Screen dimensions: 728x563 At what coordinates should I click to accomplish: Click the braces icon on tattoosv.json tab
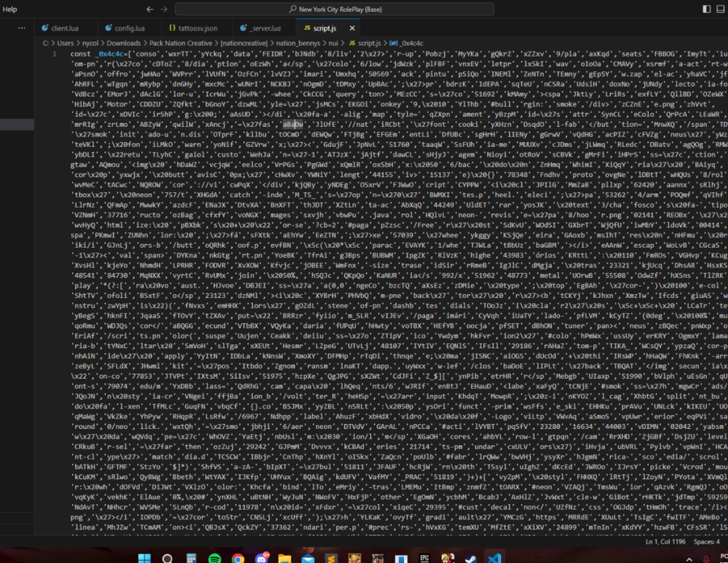(x=172, y=28)
